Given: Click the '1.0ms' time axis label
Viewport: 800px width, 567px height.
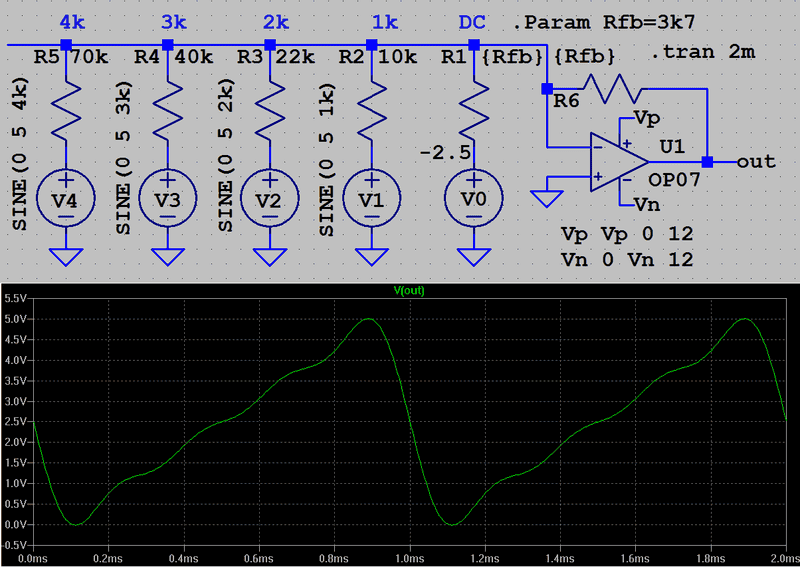Looking at the screenshot, I should click(410, 559).
